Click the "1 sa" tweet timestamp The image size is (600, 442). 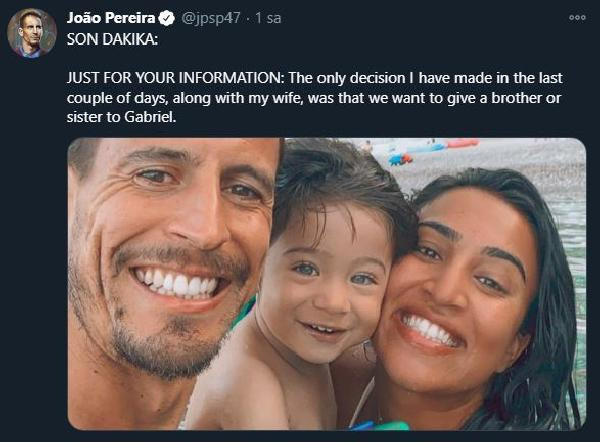267,18
